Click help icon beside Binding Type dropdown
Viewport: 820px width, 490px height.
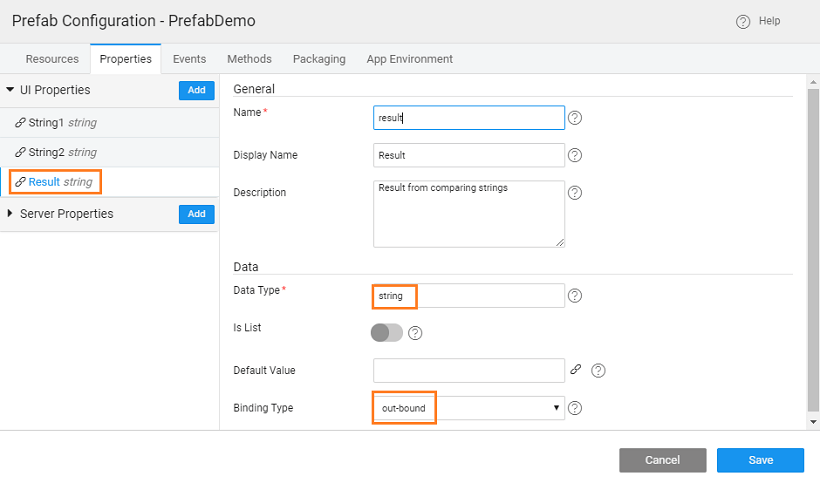pos(575,408)
